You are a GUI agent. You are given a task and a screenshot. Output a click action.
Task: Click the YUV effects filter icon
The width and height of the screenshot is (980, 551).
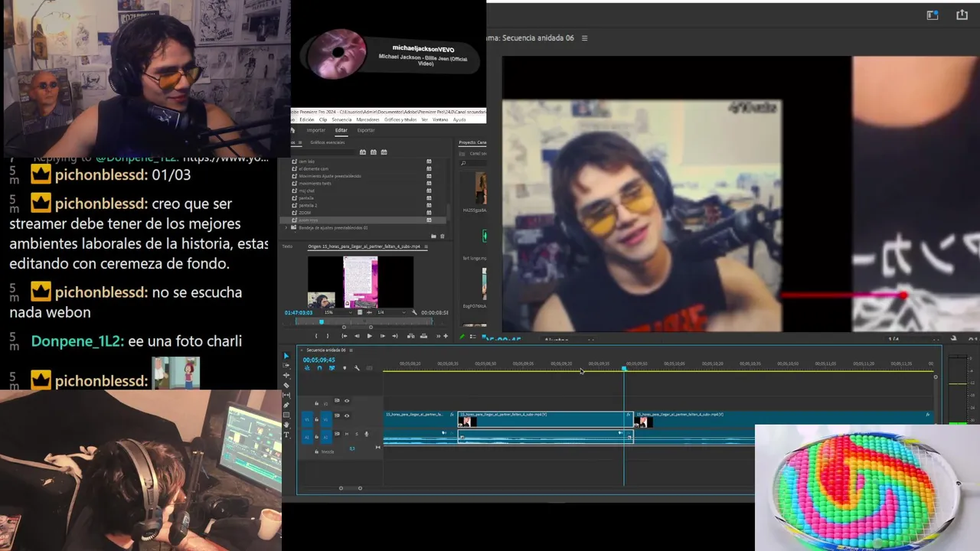(x=384, y=152)
